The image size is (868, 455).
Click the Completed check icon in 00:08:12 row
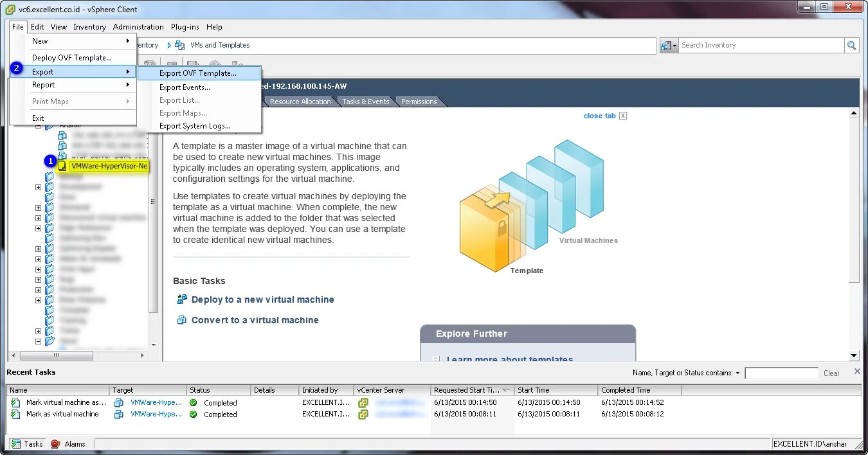(194, 415)
